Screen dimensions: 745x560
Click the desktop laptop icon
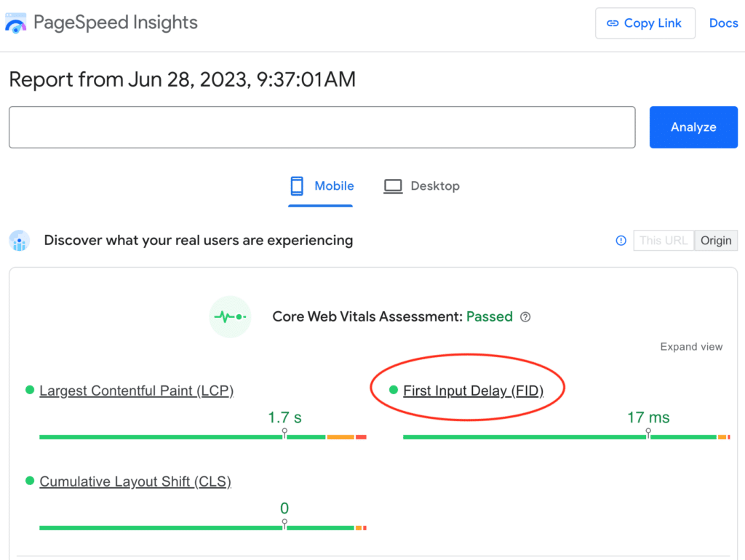[393, 186]
